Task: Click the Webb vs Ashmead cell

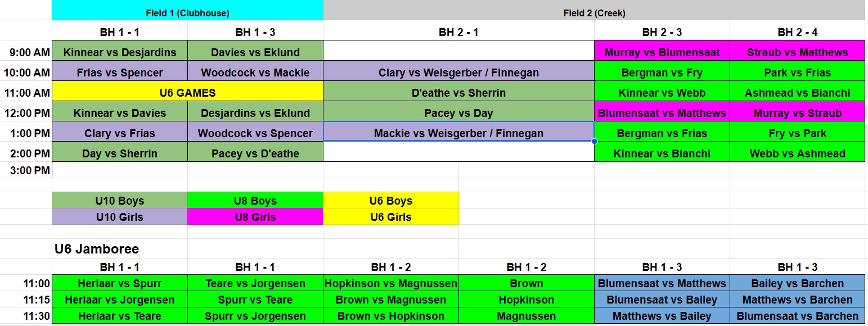Action: [798, 153]
